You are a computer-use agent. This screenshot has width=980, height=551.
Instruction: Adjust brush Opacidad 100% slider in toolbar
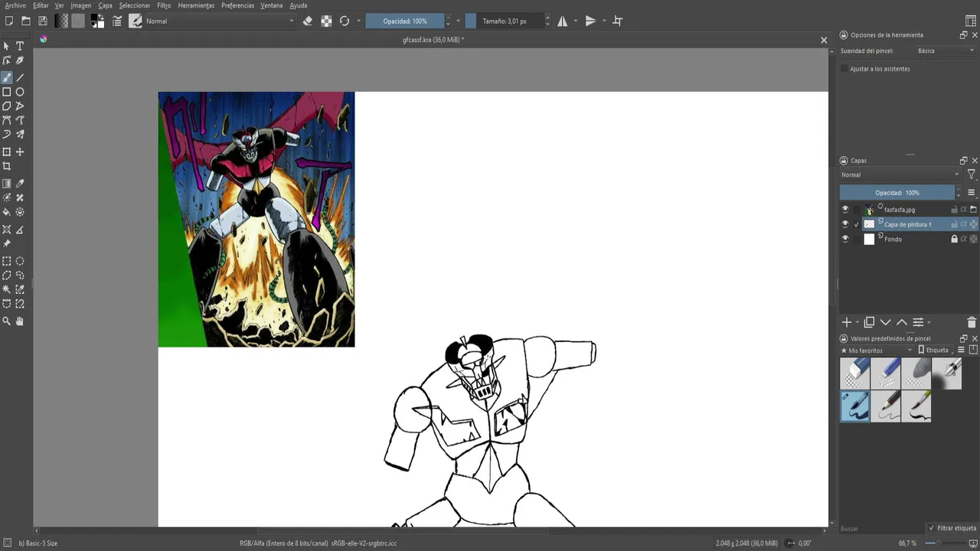tap(405, 21)
